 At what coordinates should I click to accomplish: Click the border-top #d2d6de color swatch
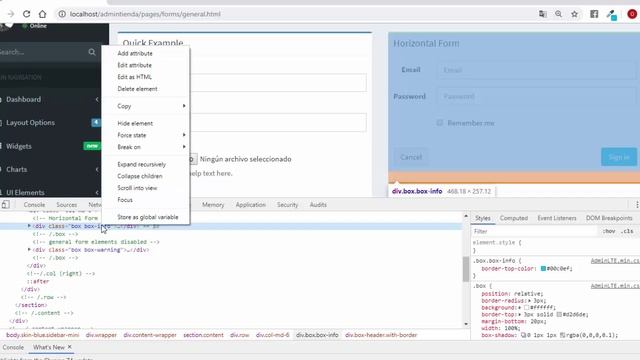click(x=559, y=314)
